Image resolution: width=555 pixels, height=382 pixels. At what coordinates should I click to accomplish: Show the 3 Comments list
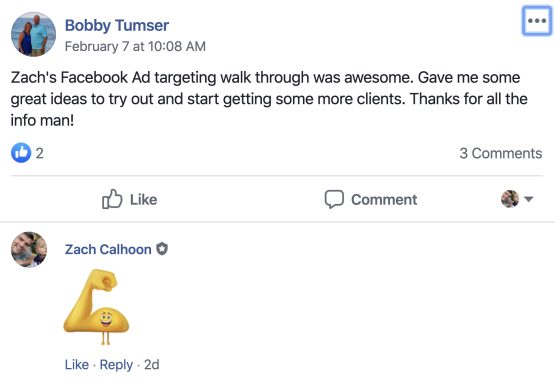pos(500,153)
